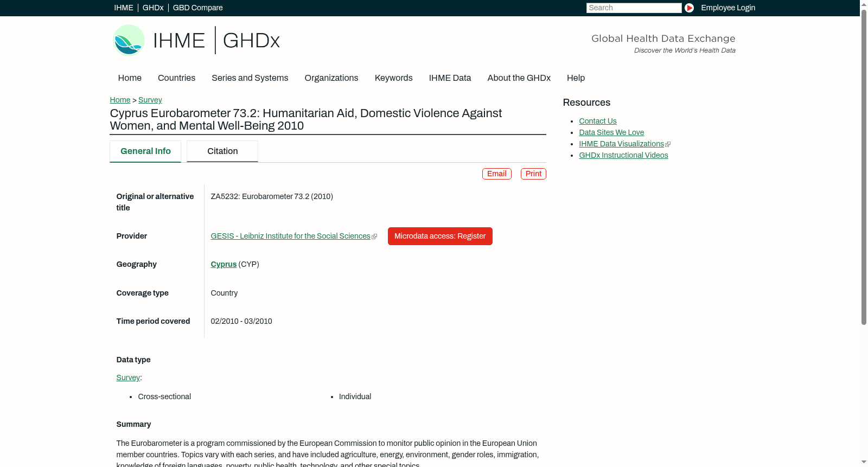Switch to the Citation tab

point(222,151)
